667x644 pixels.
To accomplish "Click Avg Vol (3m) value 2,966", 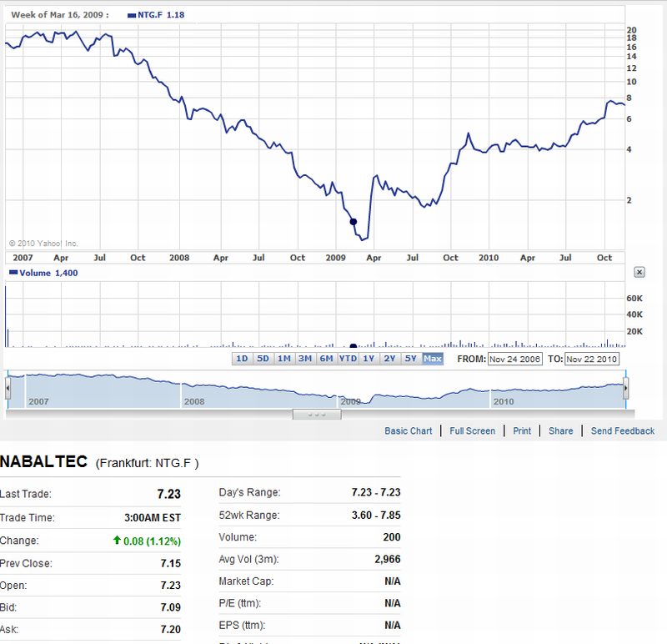I will pos(388,559).
